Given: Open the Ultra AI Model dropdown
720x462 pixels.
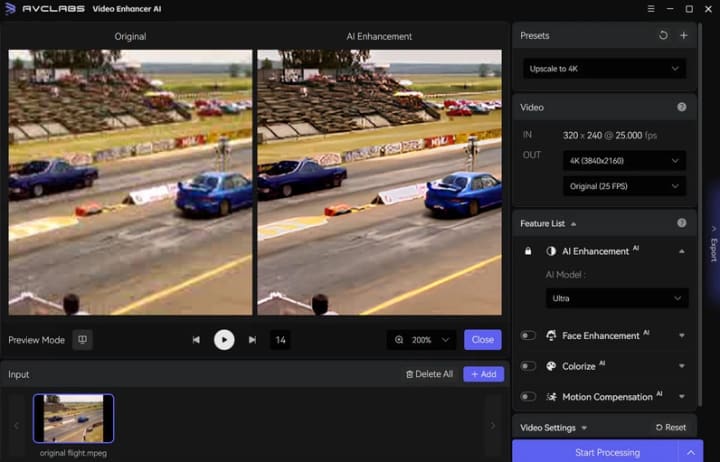Looking at the screenshot, I should (x=617, y=299).
